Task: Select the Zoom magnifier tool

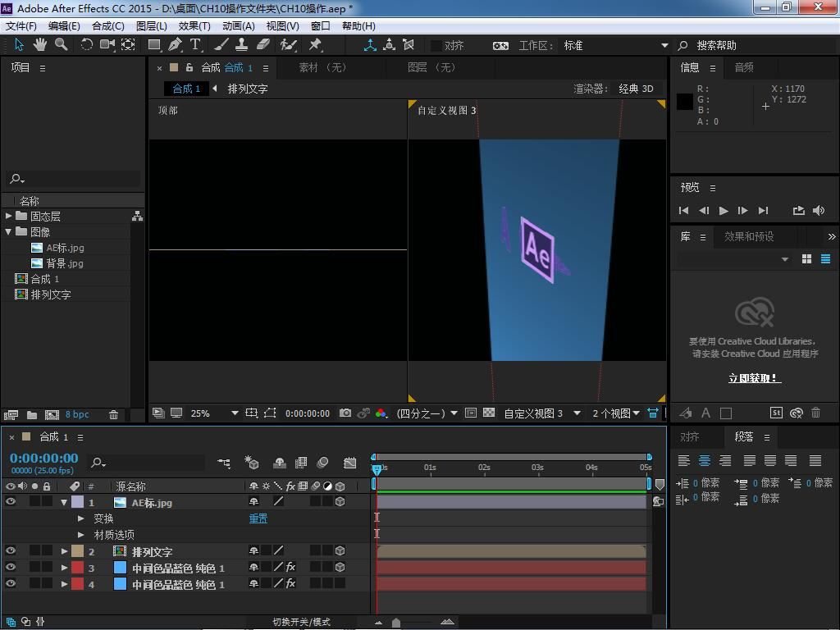Action: 61,44
